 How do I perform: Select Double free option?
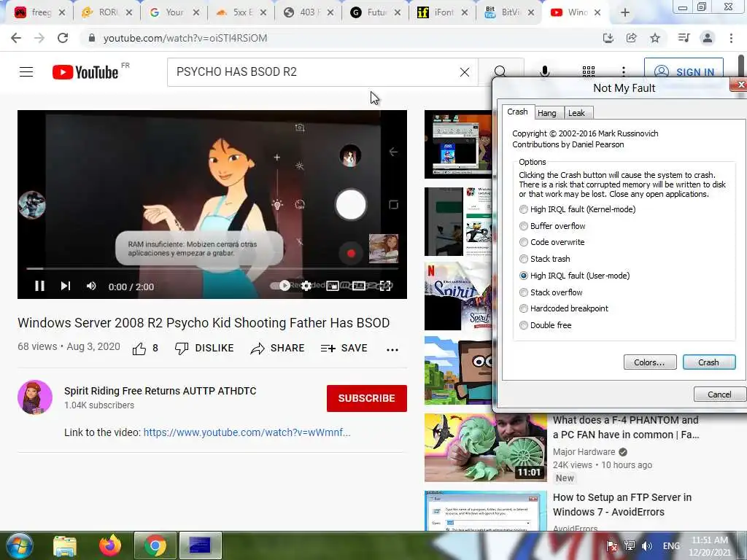click(x=546, y=325)
